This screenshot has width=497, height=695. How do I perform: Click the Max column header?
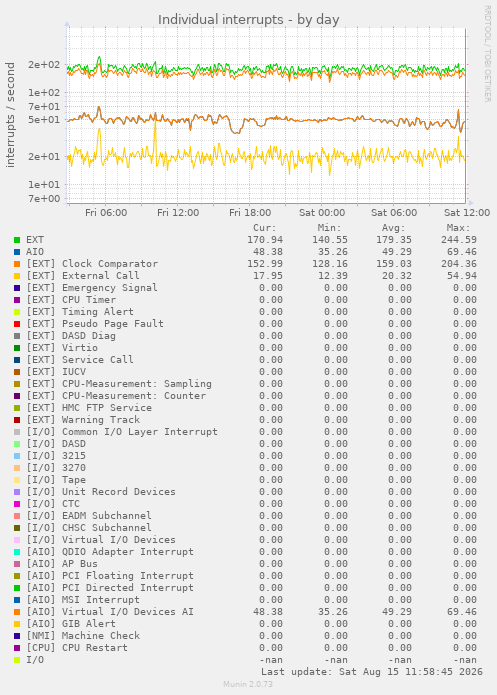(x=458, y=228)
